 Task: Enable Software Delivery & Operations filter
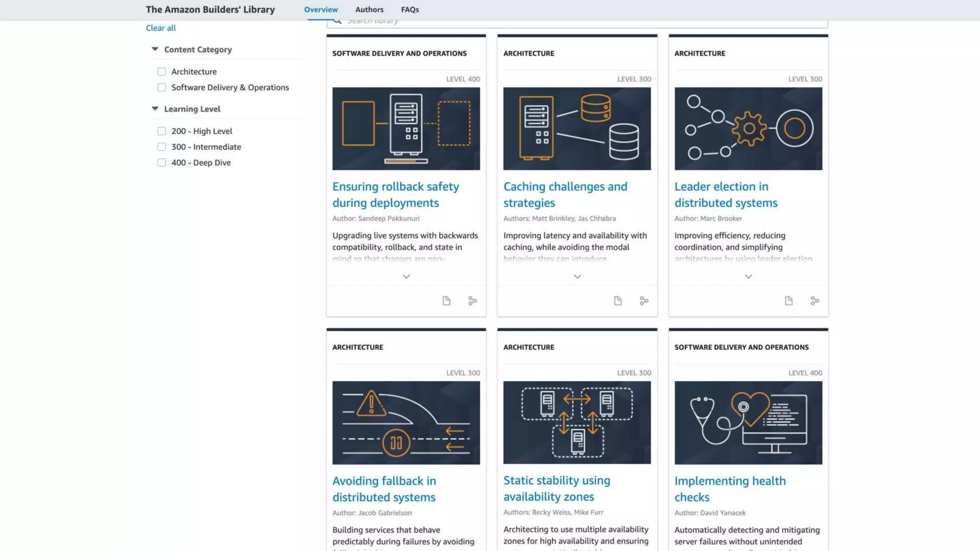pyautogui.click(x=162, y=88)
